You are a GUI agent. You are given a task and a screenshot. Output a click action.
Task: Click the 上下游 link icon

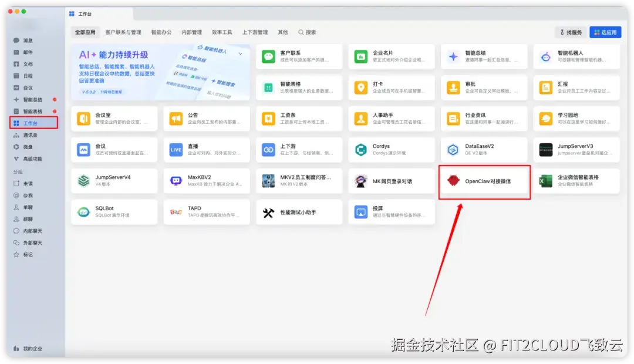268,150
